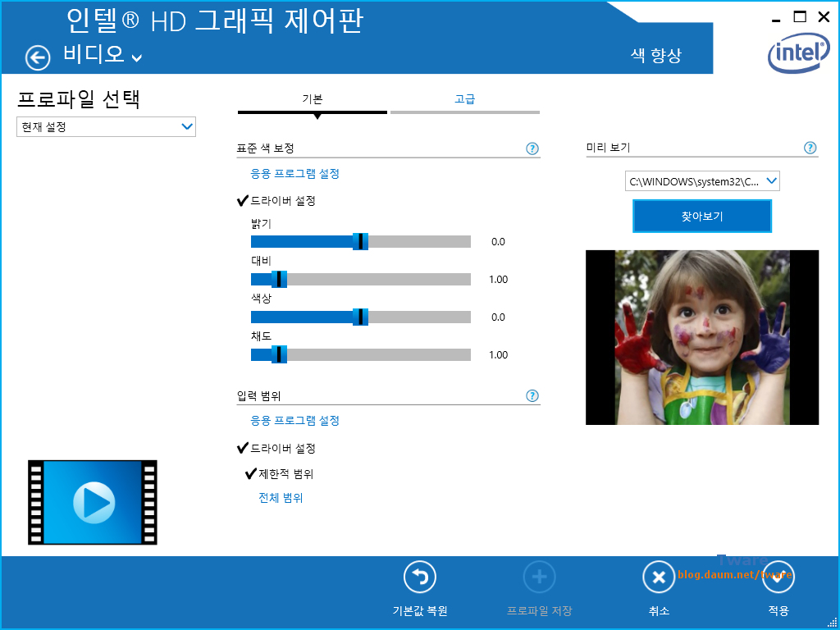Open help for 입력 범위
Viewport: 840px width, 630px height.
(x=532, y=396)
